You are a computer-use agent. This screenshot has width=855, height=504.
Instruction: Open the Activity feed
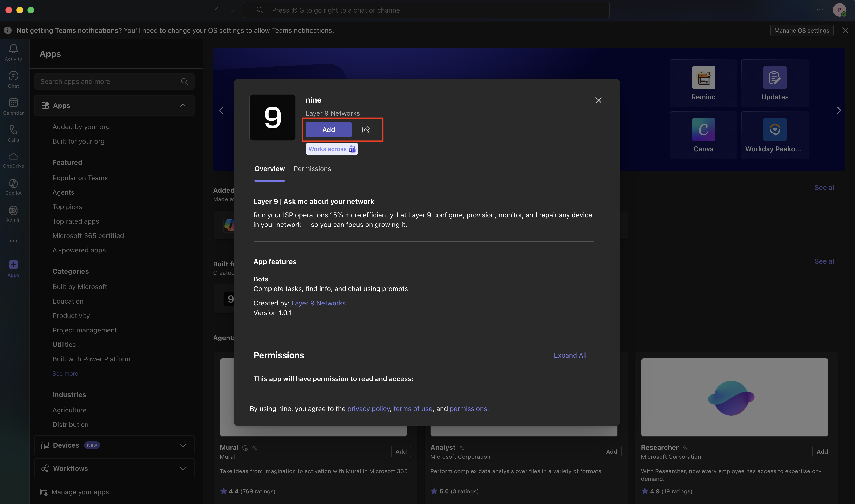tap(13, 53)
